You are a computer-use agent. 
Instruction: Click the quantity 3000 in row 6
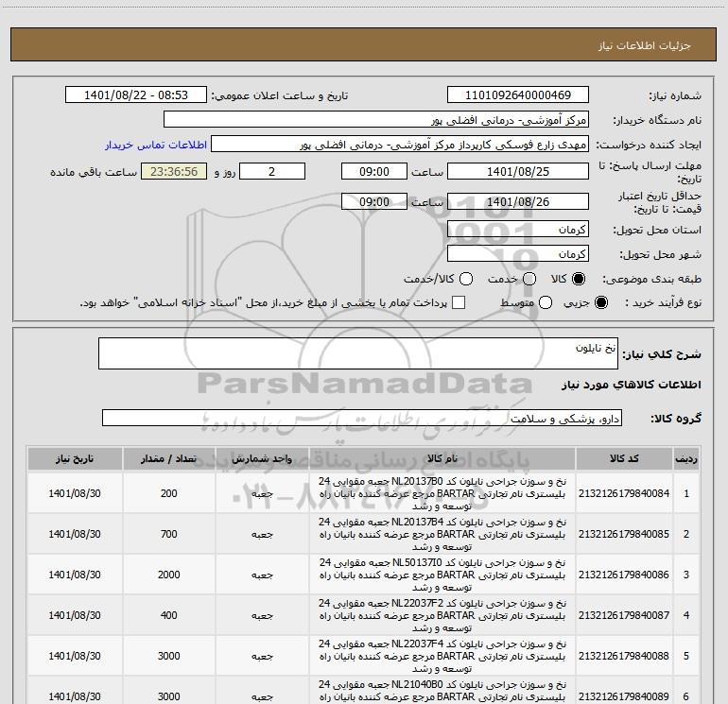pos(168,696)
